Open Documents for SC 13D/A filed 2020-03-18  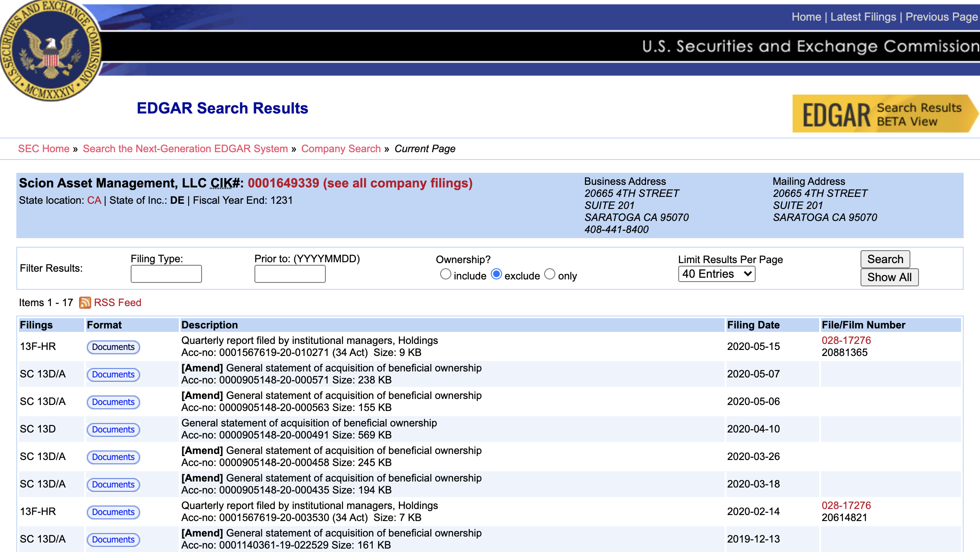pyautogui.click(x=113, y=485)
